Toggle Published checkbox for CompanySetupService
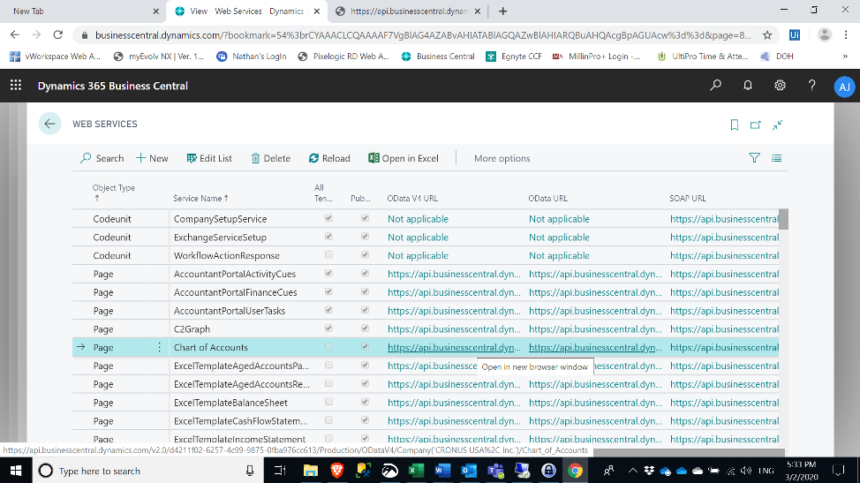860x483 pixels. (x=365, y=218)
